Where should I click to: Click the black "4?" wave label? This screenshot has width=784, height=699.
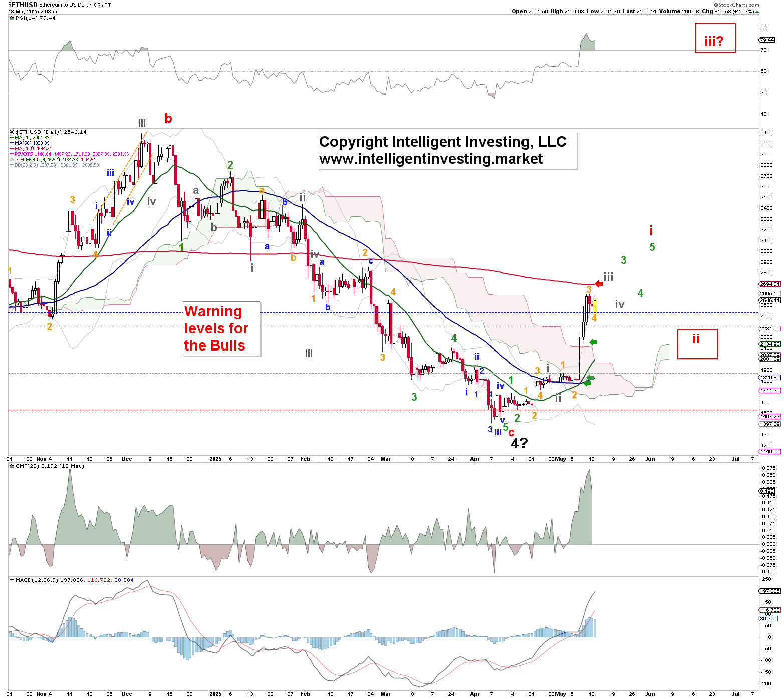point(519,443)
